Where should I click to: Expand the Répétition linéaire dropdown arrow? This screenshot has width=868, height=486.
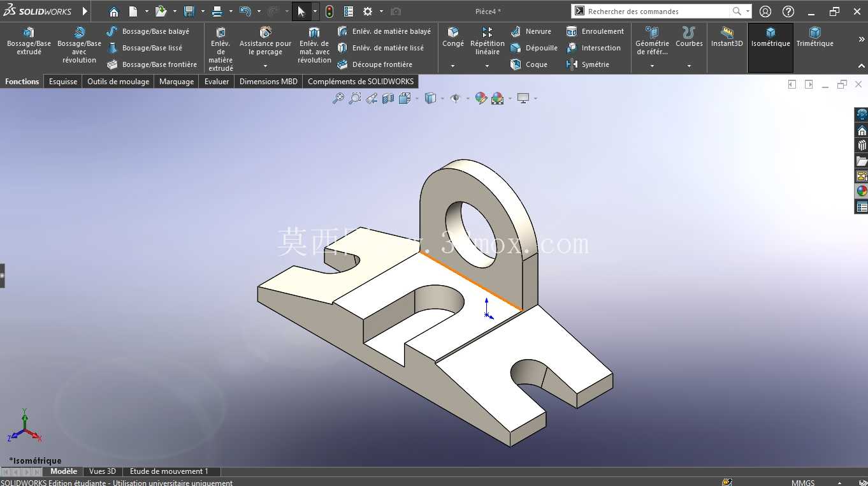pyautogui.click(x=487, y=66)
